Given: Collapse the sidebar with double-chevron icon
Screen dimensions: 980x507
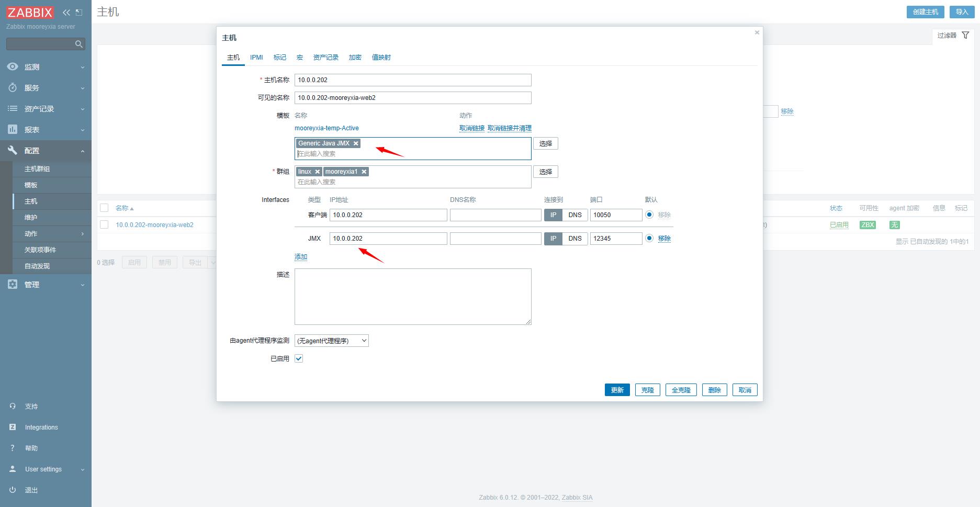Looking at the screenshot, I should (66, 12).
